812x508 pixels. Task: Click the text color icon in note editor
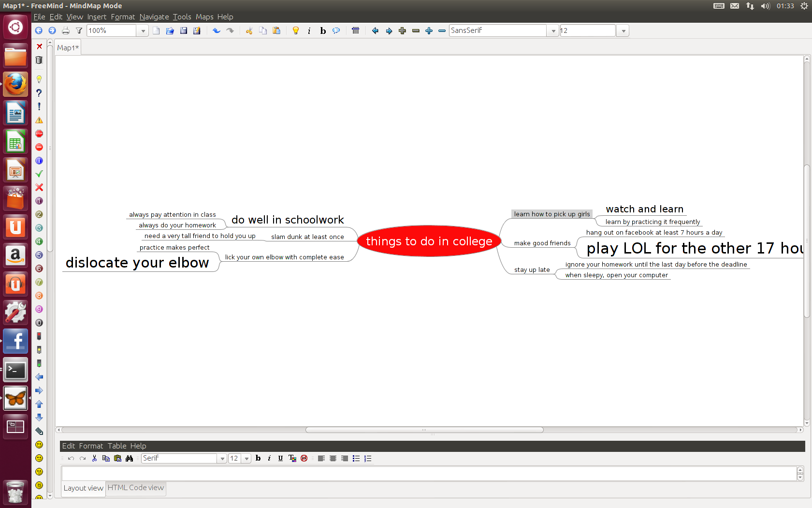point(292,458)
